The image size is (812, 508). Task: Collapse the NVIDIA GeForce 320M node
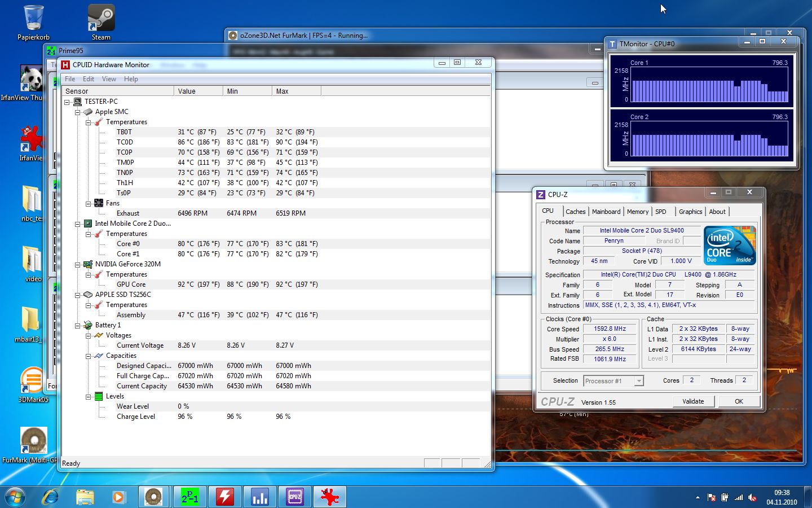click(78, 264)
